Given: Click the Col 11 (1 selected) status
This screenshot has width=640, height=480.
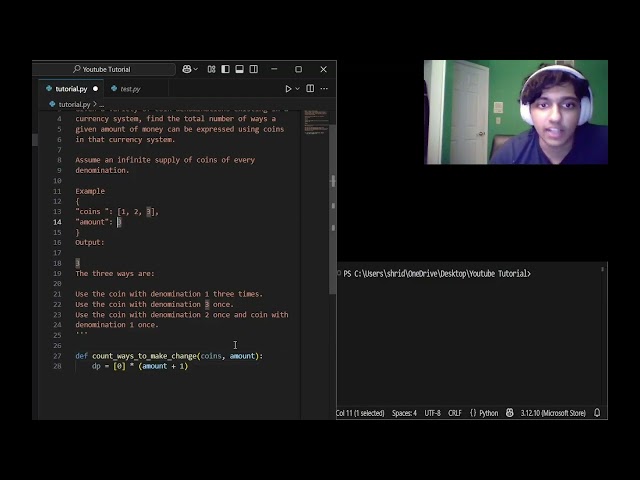Looking at the screenshot, I should coord(360,413).
